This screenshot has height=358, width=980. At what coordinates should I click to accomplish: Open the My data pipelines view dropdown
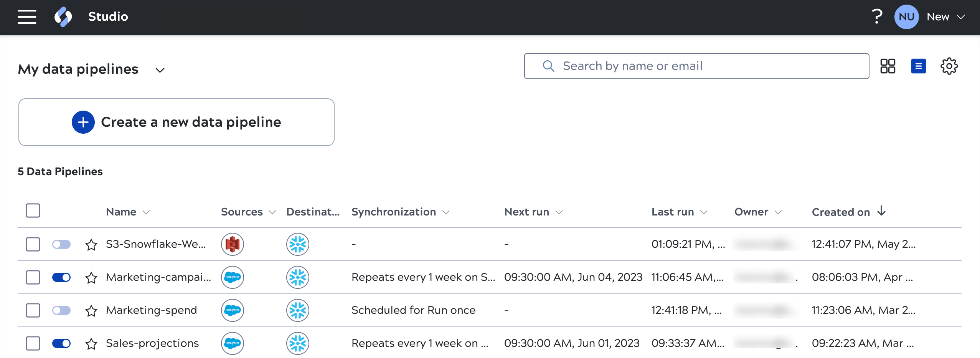[x=160, y=70]
